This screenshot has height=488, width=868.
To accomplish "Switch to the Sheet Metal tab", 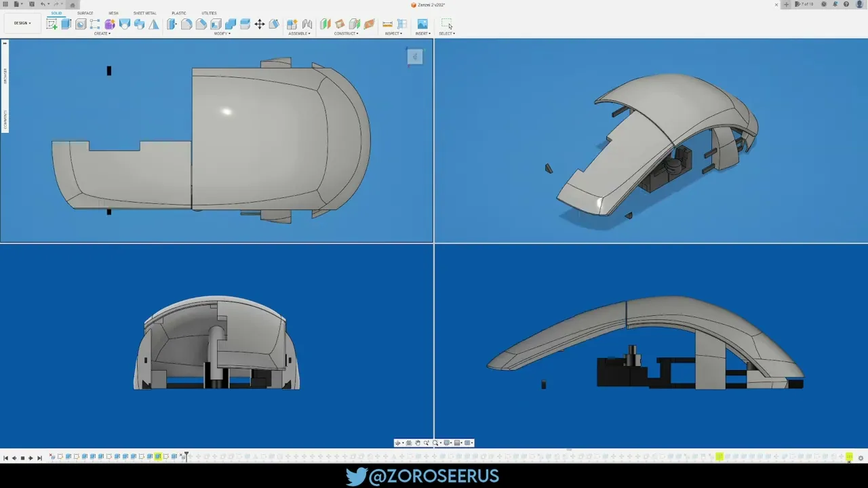I will pyautogui.click(x=144, y=13).
